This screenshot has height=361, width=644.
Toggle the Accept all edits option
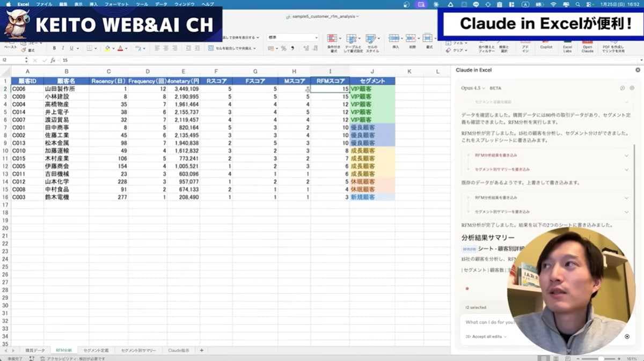[486, 336]
